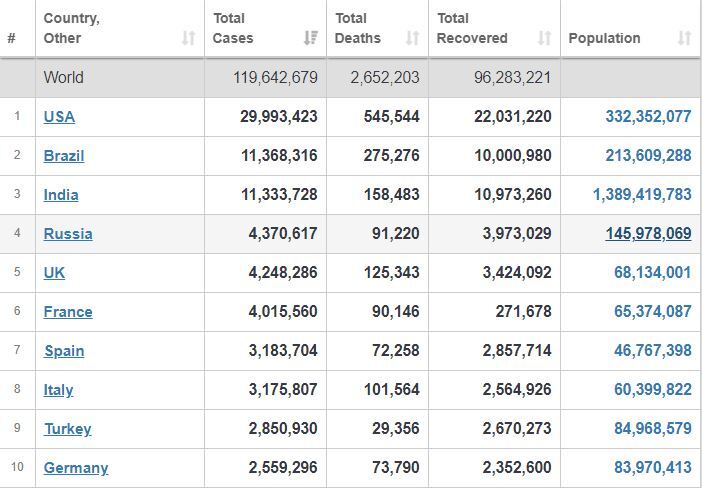This screenshot has width=703, height=488.
Task: Open the UK country link
Action: 54,273
